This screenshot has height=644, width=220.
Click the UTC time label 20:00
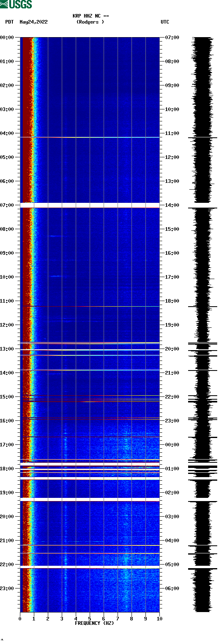point(172,349)
